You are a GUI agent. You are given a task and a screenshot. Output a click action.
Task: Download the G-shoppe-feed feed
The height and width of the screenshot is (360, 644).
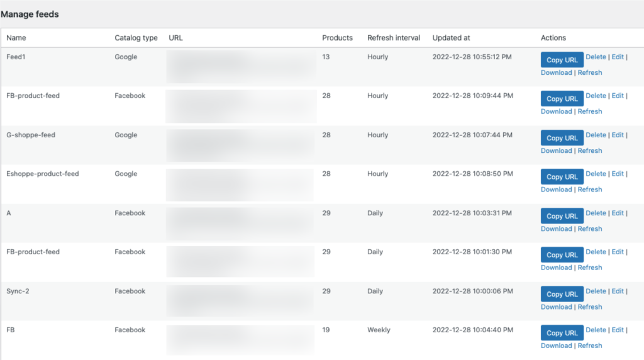(556, 151)
